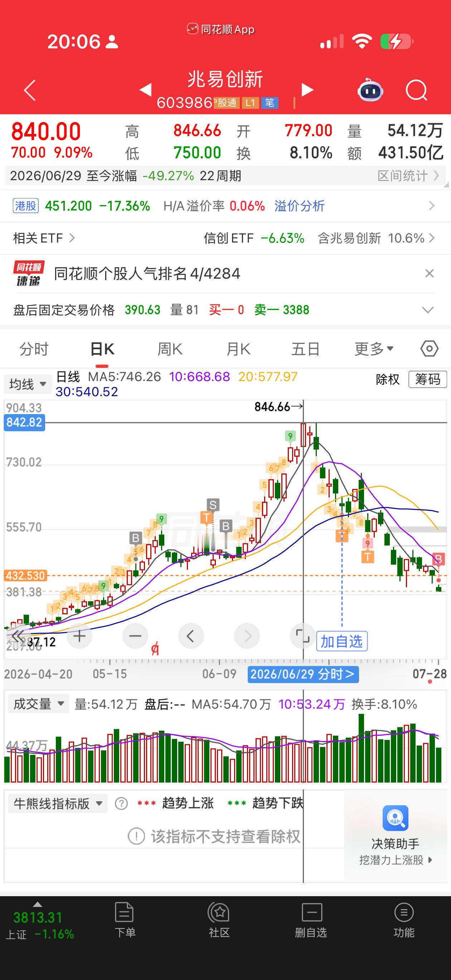
Task: Tap 同花顺个股人气排名 4/4284 text
Action: (147, 273)
